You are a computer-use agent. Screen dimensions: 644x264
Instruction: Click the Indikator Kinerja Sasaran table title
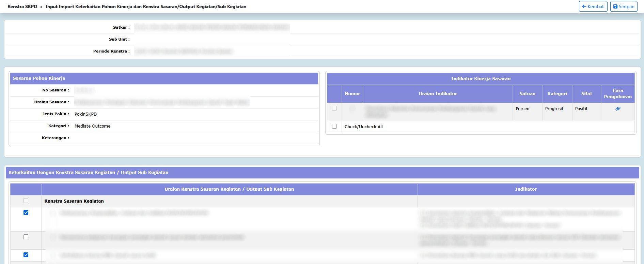[x=481, y=79]
